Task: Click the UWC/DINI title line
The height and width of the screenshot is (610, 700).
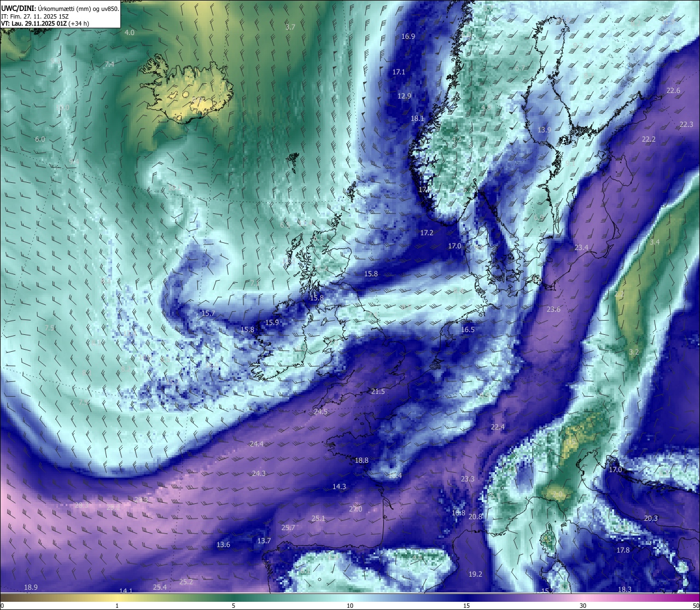Action: (x=60, y=8)
